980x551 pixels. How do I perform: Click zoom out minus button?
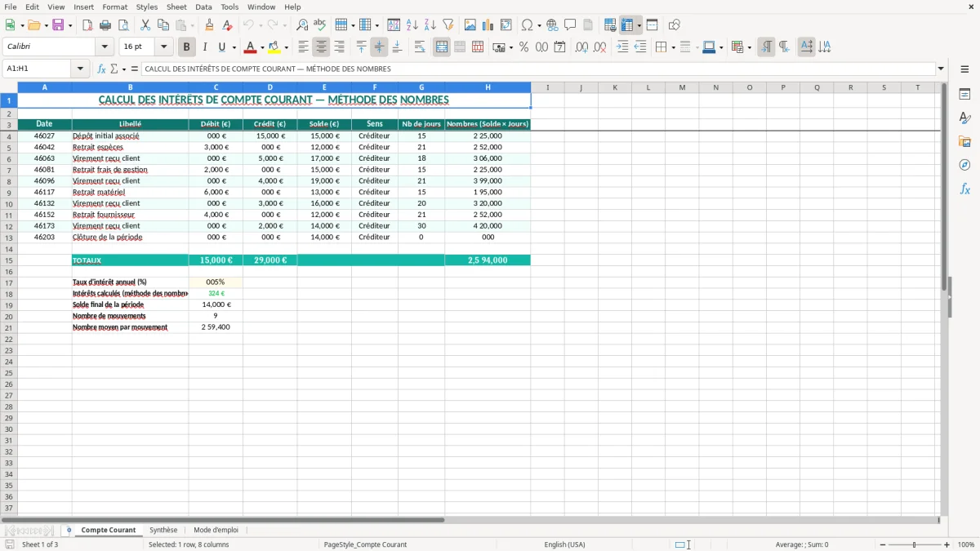tap(881, 544)
